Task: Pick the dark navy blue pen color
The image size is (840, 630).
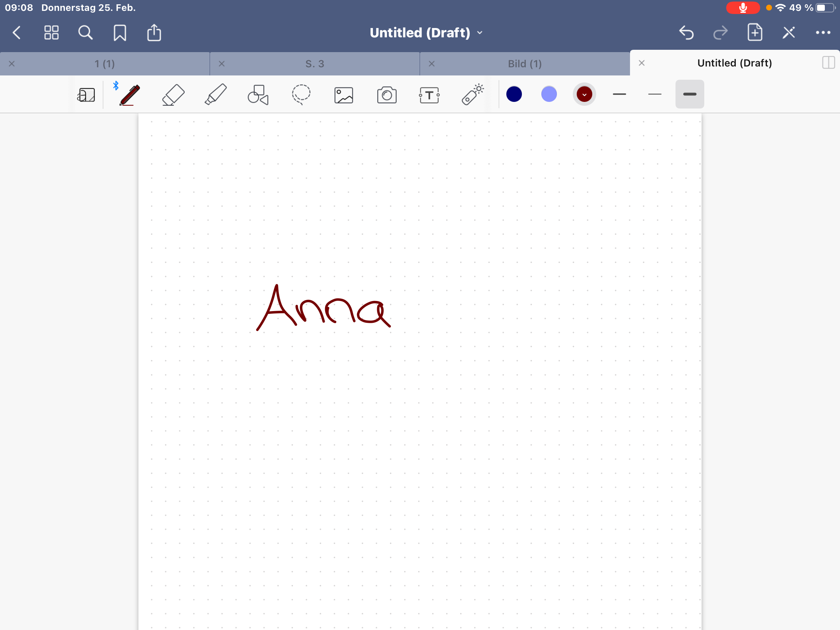Action: pyautogui.click(x=514, y=94)
